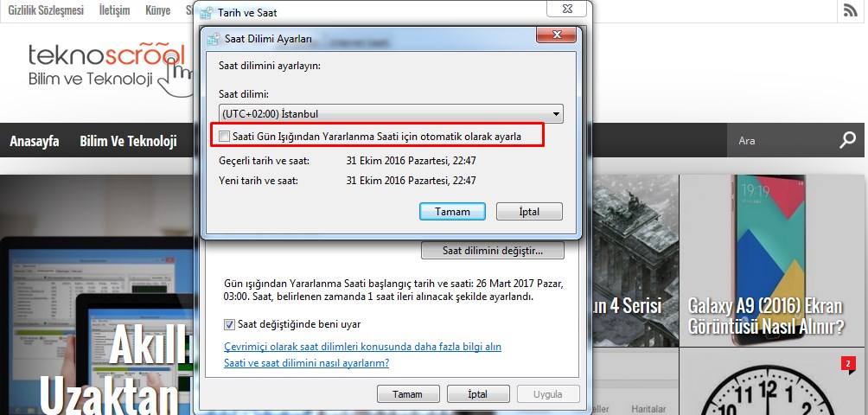Open the Akıllı Uzaktan featured article image
The width and height of the screenshot is (868, 415).
(97, 296)
